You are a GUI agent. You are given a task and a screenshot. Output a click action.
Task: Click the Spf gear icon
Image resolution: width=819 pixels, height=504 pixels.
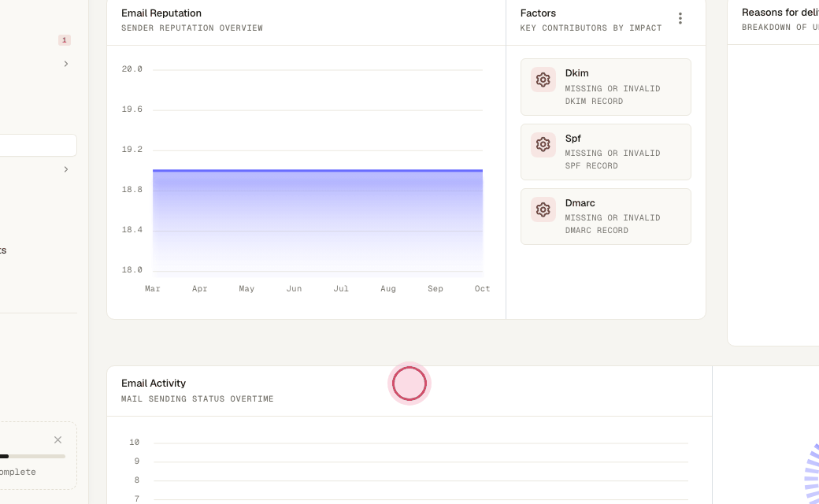click(543, 145)
